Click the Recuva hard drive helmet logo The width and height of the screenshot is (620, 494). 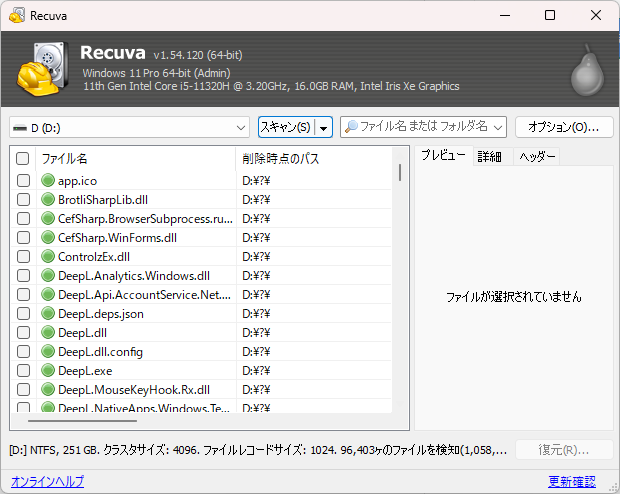[40, 69]
